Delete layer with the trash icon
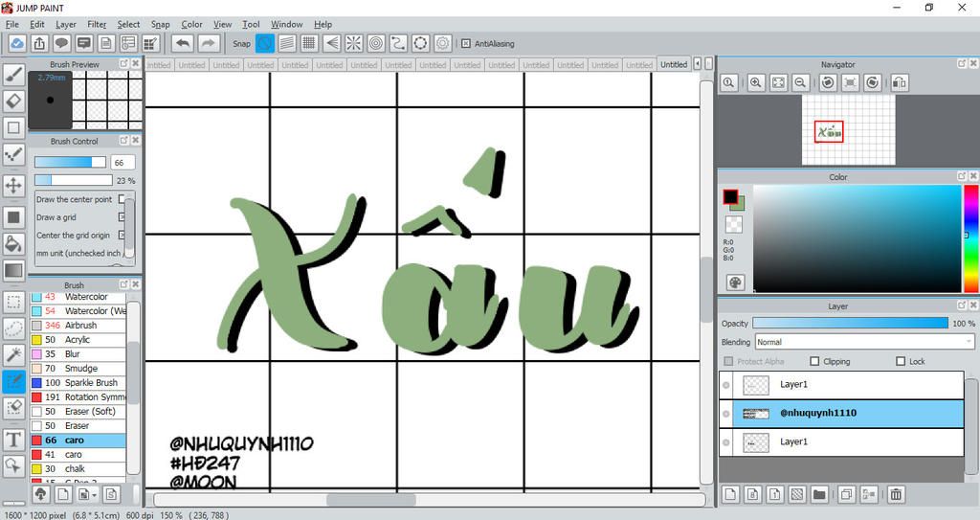Viewport: 980px width, 520px height. 896,494
